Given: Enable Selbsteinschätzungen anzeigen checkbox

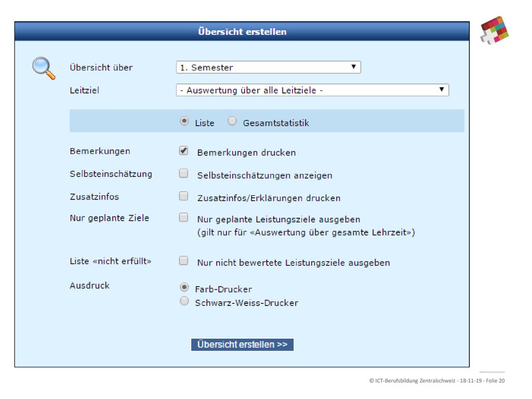Looking at the screenshot, I should tap(183, 173).
